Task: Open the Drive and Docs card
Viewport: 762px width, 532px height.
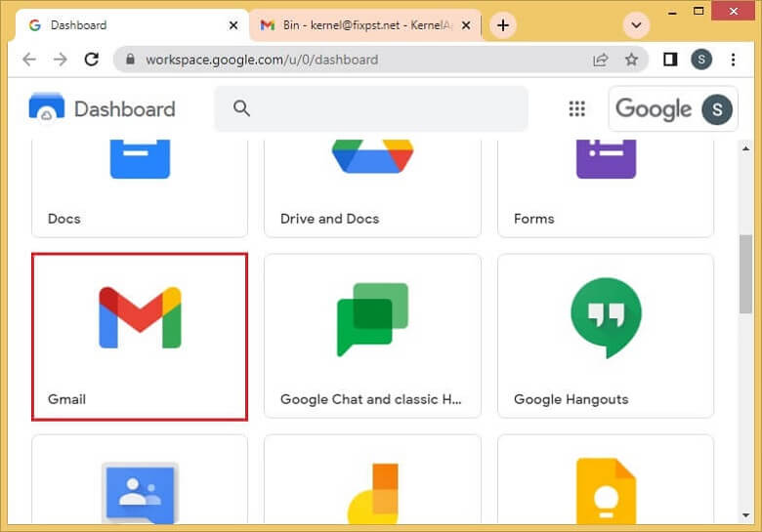Action: pyautogui.click(x=373, y=188)
